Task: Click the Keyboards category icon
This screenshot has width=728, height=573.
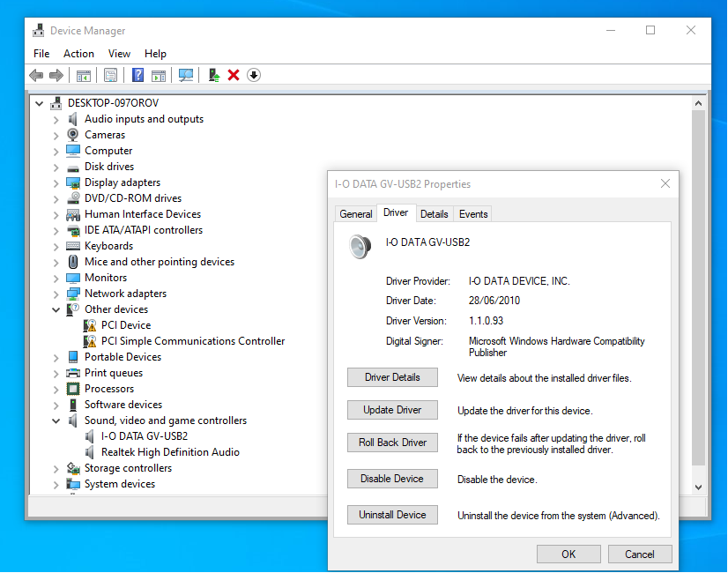Action: [73, 246]
